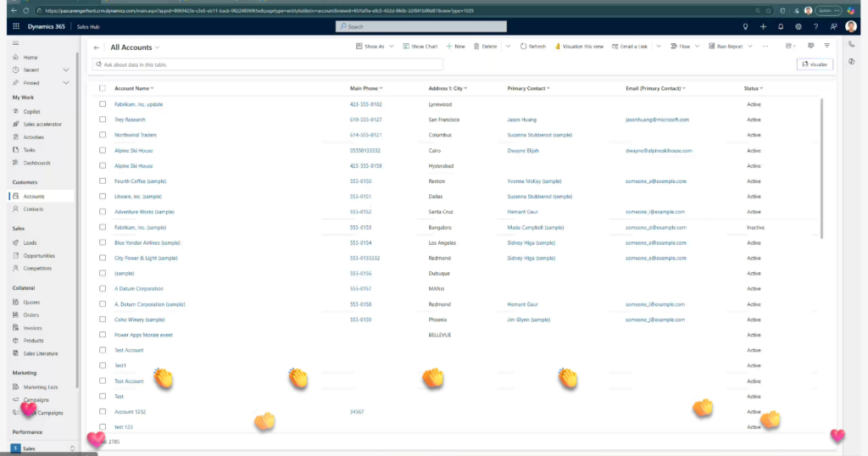Viewport: 868px width, 456px height.
Task: Open the settings gear in Dynamics header
Action: point(798,26)
